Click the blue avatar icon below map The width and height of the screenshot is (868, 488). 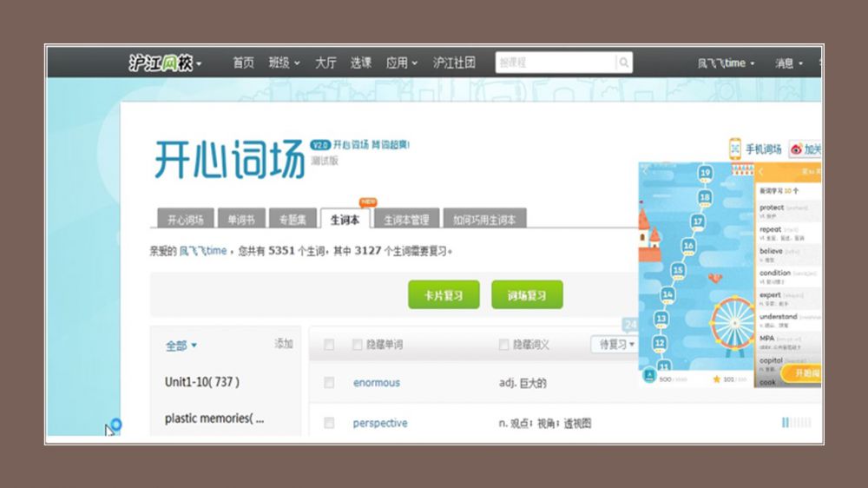(649, 377)
